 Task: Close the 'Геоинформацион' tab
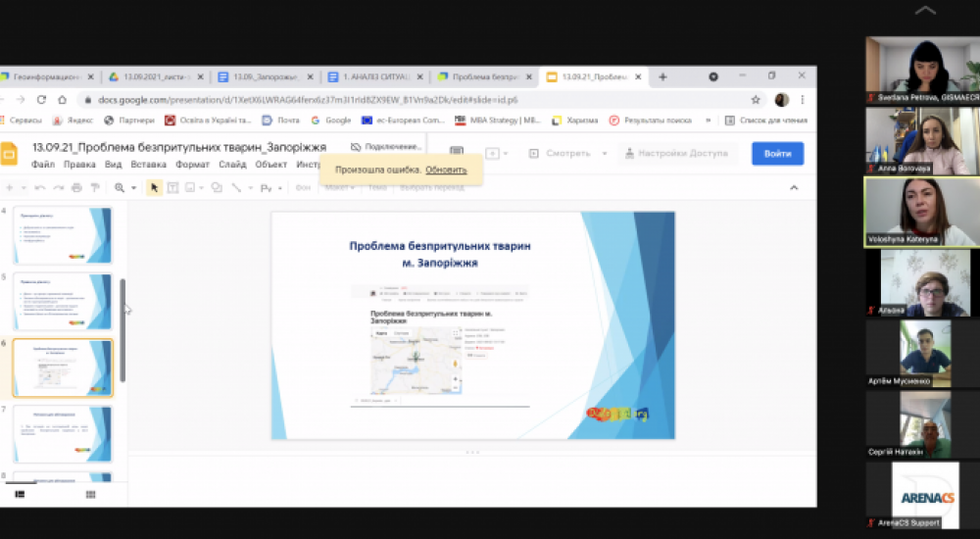[x=90, y=76]
